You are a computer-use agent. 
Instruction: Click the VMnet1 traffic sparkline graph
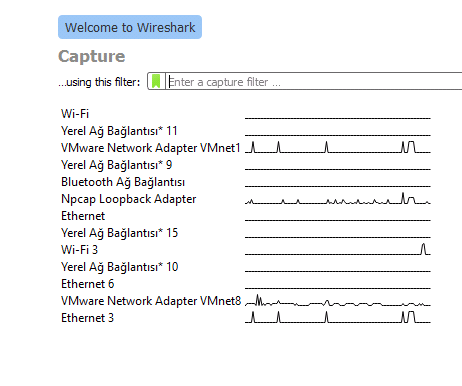coord(338,147)
